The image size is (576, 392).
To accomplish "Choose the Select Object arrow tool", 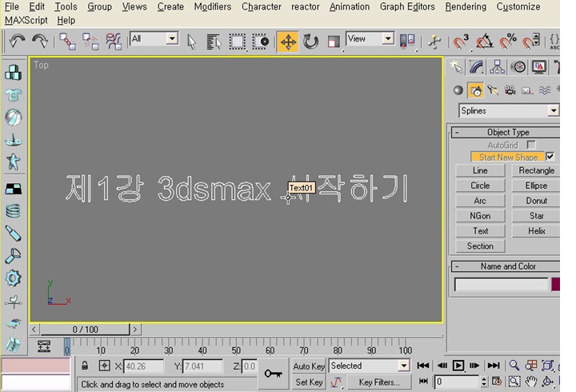I will pyautogui.click(x=191, y=42).
